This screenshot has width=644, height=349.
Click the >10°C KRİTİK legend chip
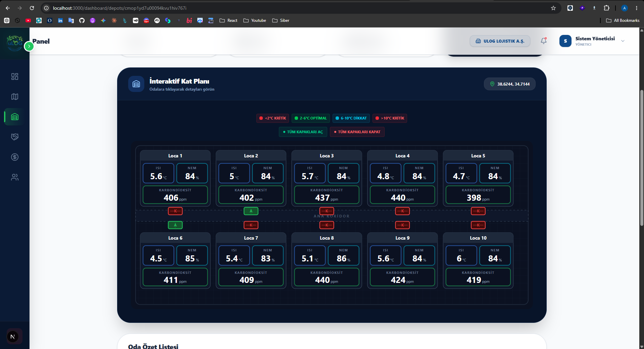click(x=390, y=118)
